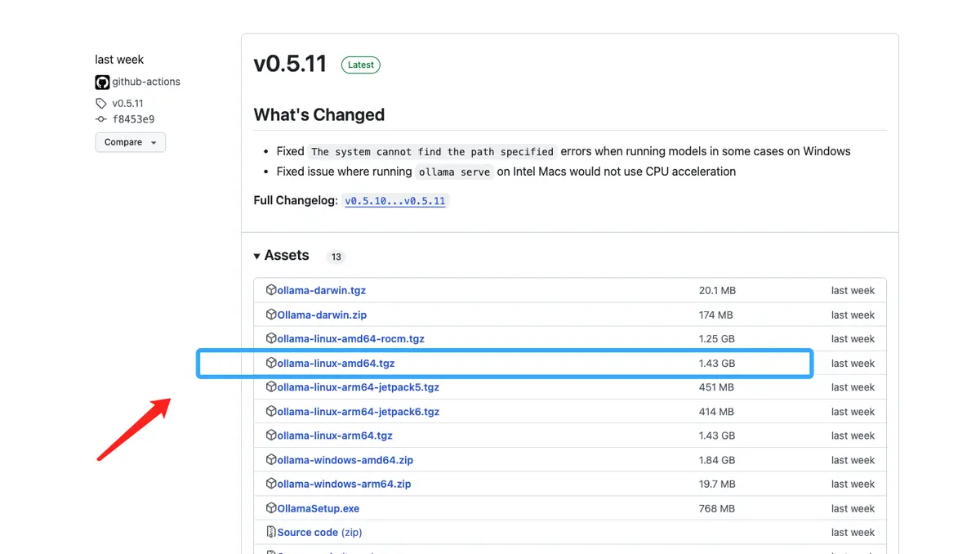980x554 pixels.
Task: Download ollama-darwin.tgz
Action: tap(322, 290)
